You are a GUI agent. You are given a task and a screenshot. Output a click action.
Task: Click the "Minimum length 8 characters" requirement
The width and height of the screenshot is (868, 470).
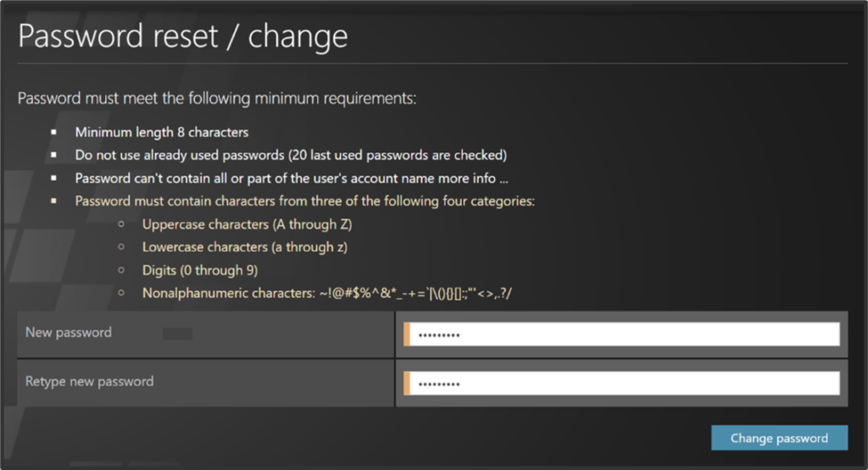coord(161,132)
